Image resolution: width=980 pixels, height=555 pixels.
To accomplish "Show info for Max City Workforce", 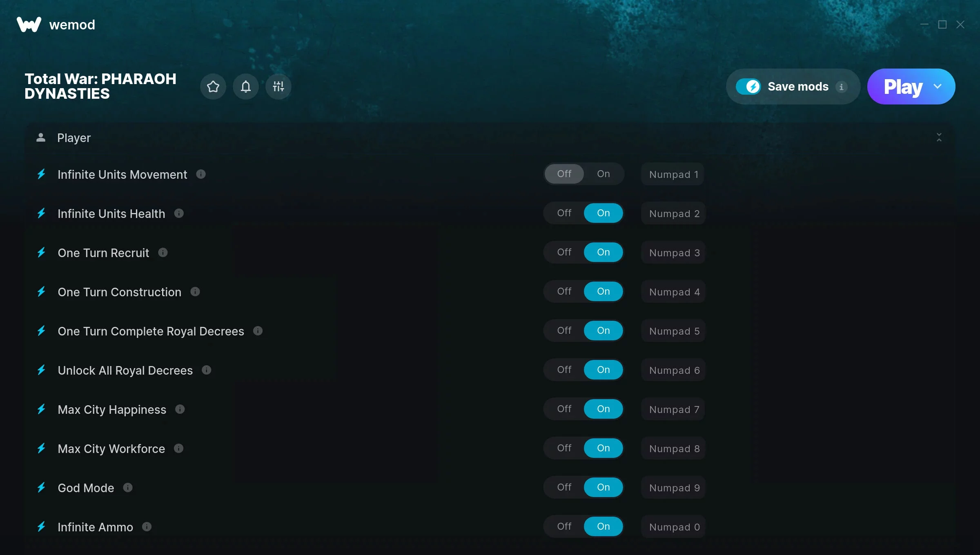I will tap(178, 448).
